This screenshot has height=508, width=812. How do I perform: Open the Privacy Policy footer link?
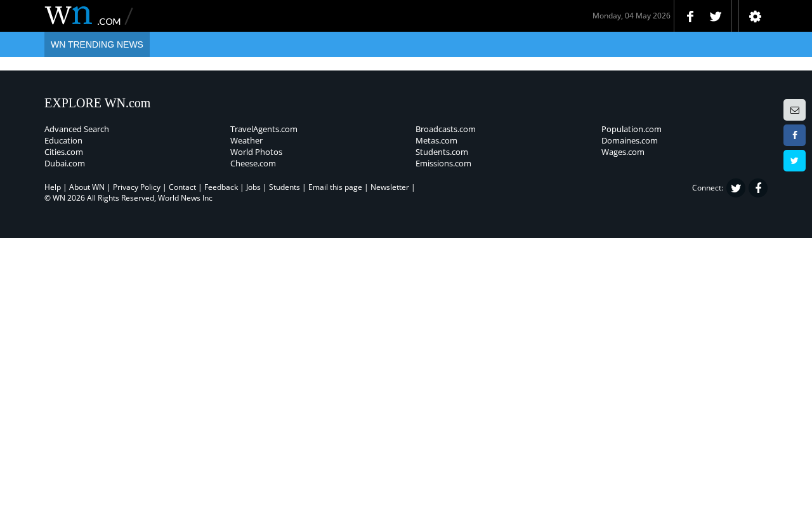pos(136,187)
